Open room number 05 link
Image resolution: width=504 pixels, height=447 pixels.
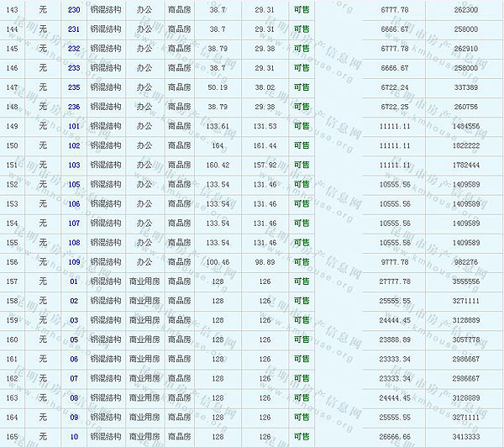click(x=74, y=339)
